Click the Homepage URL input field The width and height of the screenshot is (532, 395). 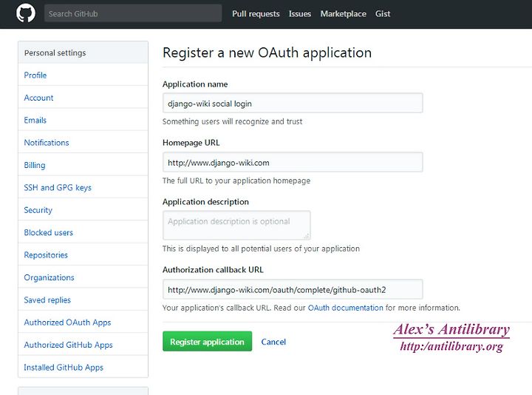pos(293,162)
